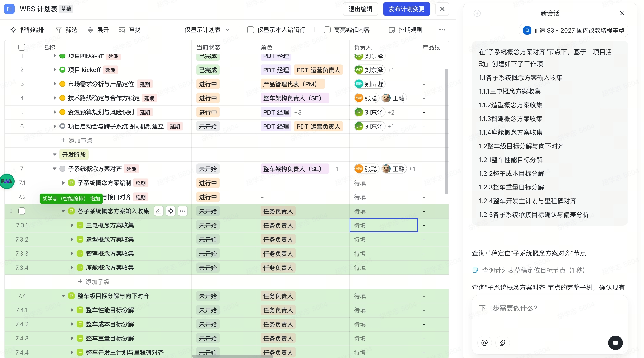Close the WBS plan editor
The height and width of the screenshot is (358, 644).
click(x=442, y=9)
